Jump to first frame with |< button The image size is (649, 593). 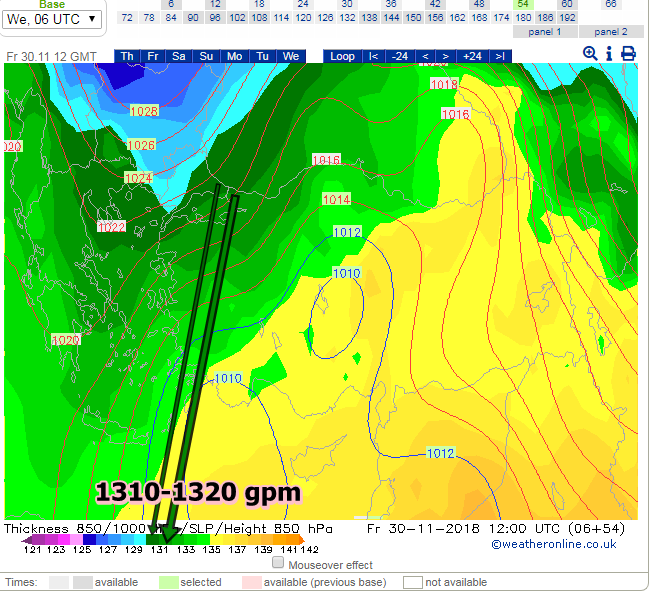pos(373,56)
